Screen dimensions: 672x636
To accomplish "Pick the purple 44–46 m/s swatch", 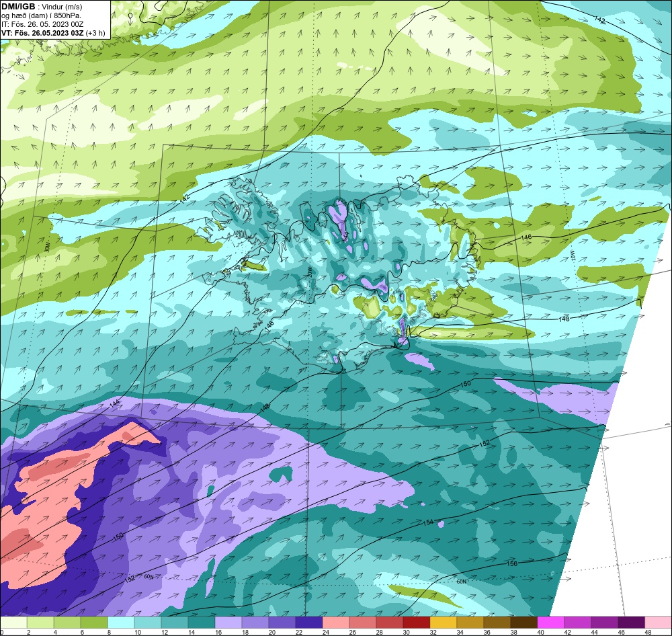I will pos(604,623).
